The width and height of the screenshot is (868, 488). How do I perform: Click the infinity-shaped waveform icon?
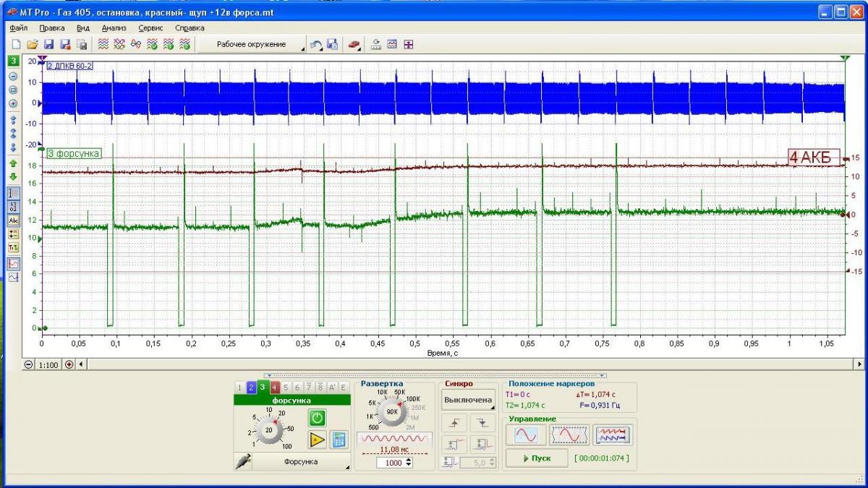[136, 45]
